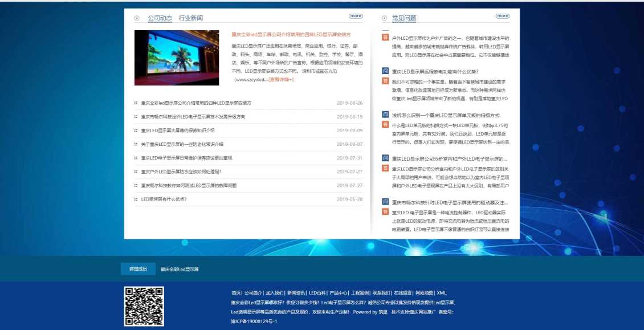Click the 问 icon for 重庆LED显示屏远程断电功能 question
This screenshot has height=330, width=644.
385,71
